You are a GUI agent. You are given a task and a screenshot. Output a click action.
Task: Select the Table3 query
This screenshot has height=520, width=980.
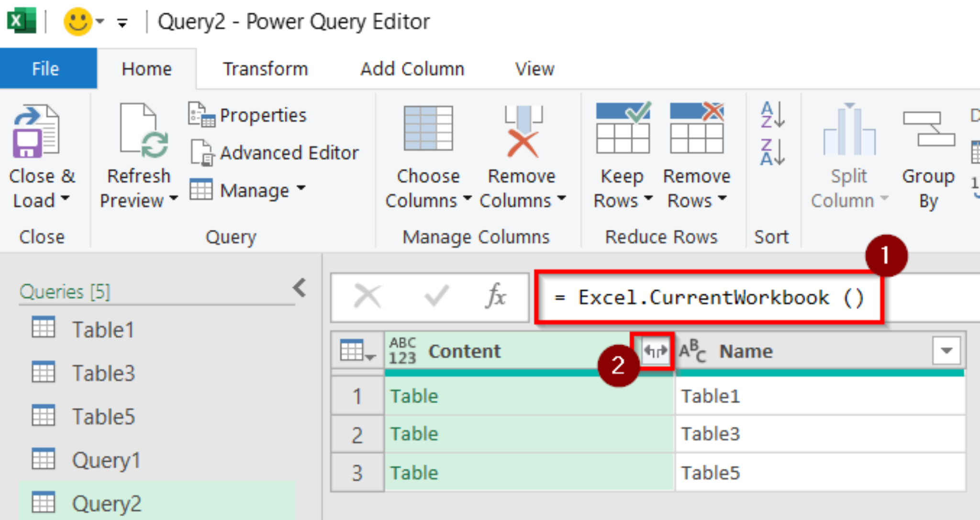[157, 373]
